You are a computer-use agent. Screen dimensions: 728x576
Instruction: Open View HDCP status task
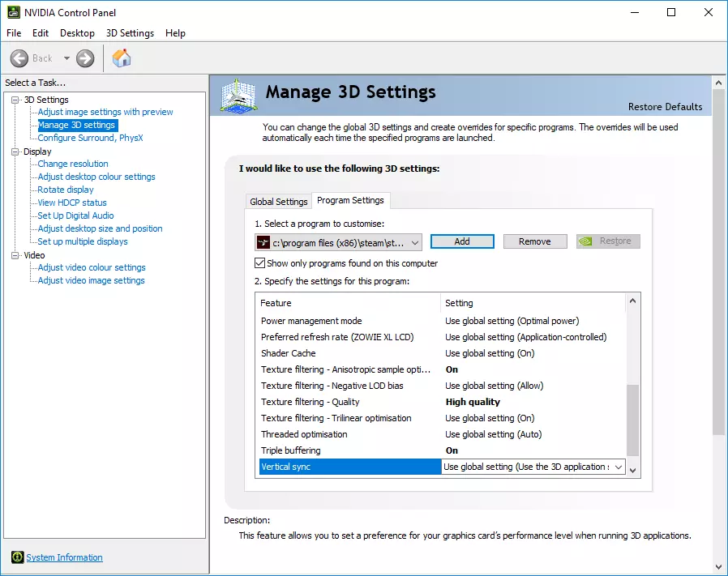pos(72,203)
